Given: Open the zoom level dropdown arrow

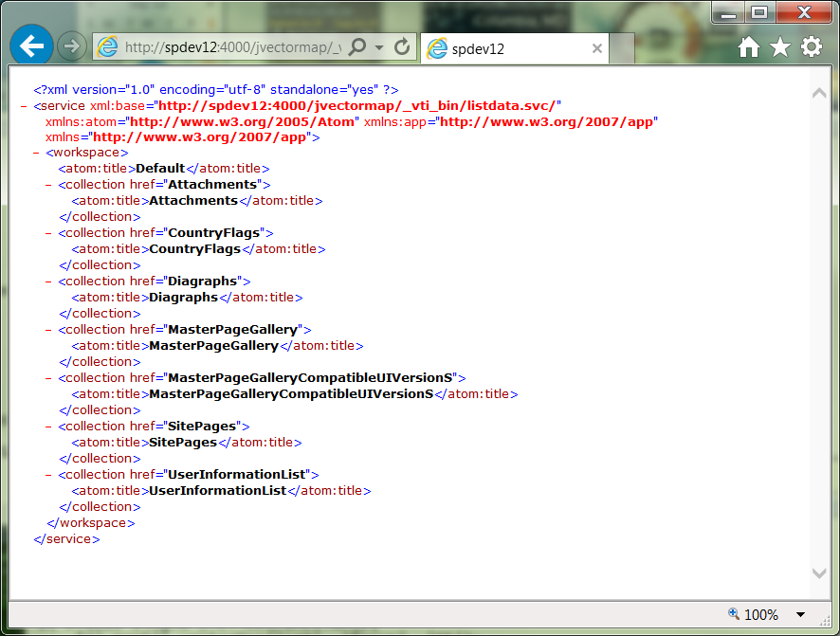Looking at the screenshot, I should click(799, 615).
